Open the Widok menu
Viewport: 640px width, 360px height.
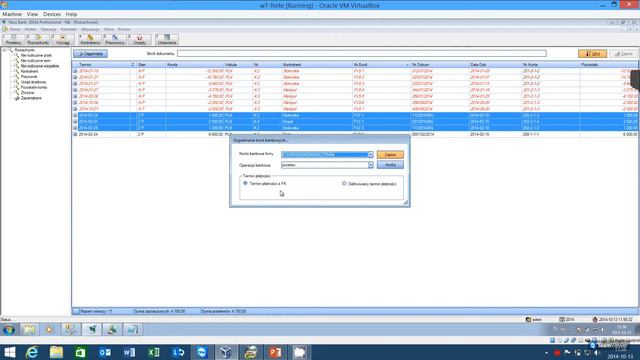[30, 29]
